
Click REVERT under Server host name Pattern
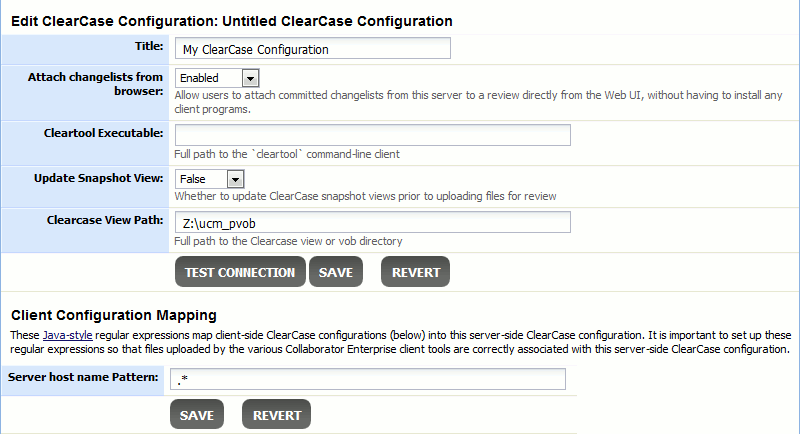click(277, 415)
